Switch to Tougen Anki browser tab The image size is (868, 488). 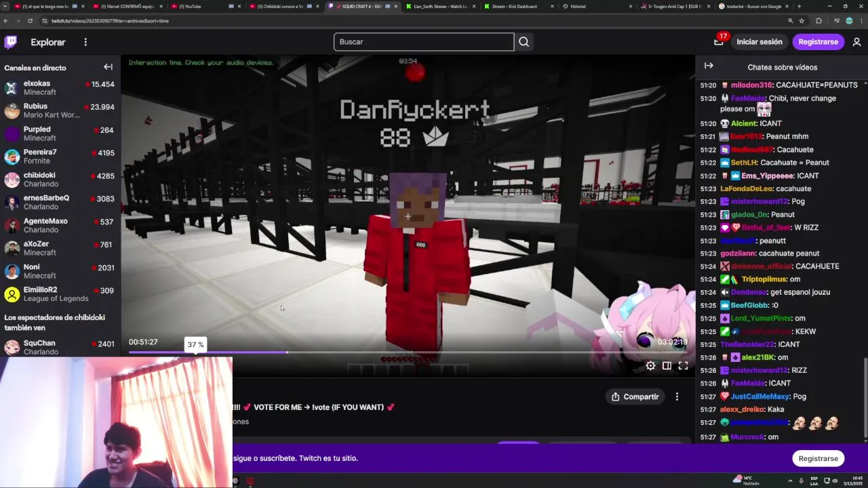click(x=675, y=6)
